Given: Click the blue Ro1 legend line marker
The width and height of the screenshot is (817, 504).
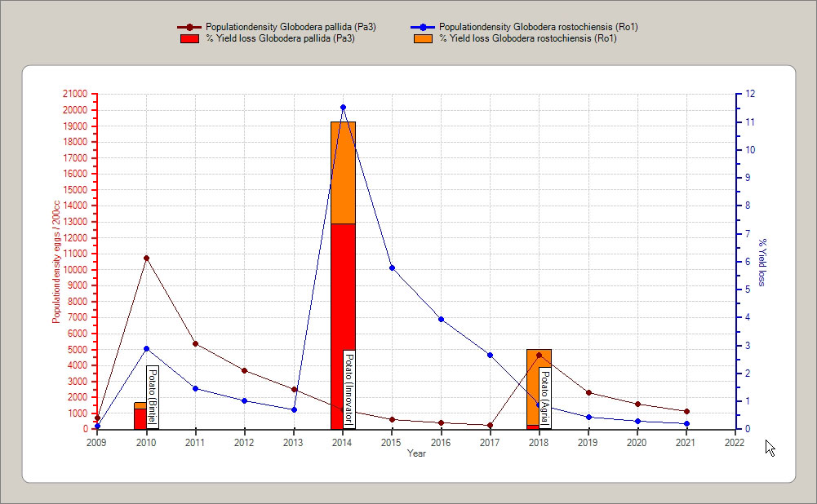Looking at the screenshot, I should click(x=423, y=27).
